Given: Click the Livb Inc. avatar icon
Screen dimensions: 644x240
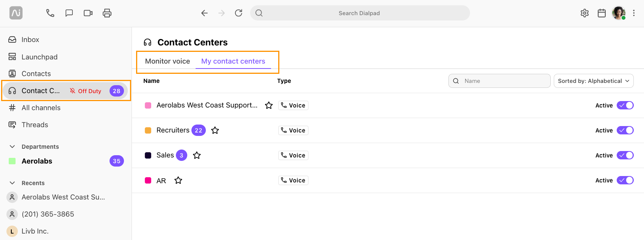Looking at the screenshot, I should (x=12, y=231).
